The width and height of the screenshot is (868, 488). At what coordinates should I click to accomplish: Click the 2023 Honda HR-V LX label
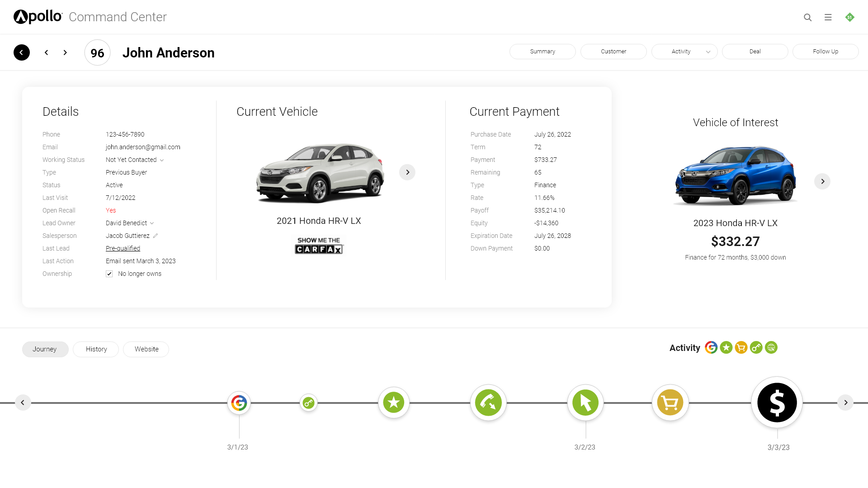click(x=736, y=223)
